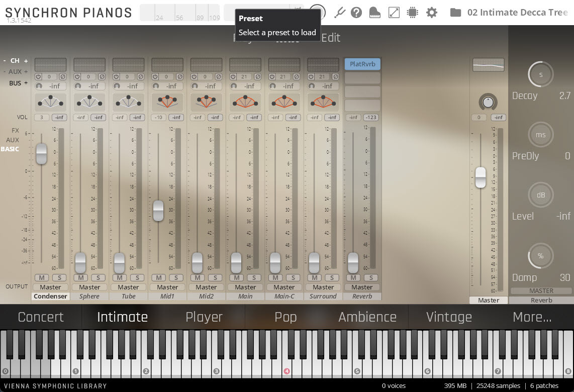Click the minus next to CH
This screenshot has width=574, height=392.
[5, 61]
